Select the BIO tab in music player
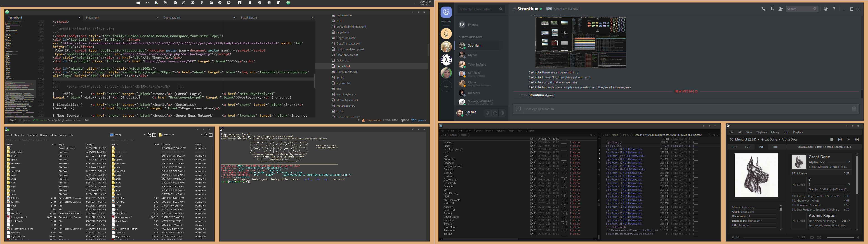The height and width of the screenshot is (244, 868). 734,147
